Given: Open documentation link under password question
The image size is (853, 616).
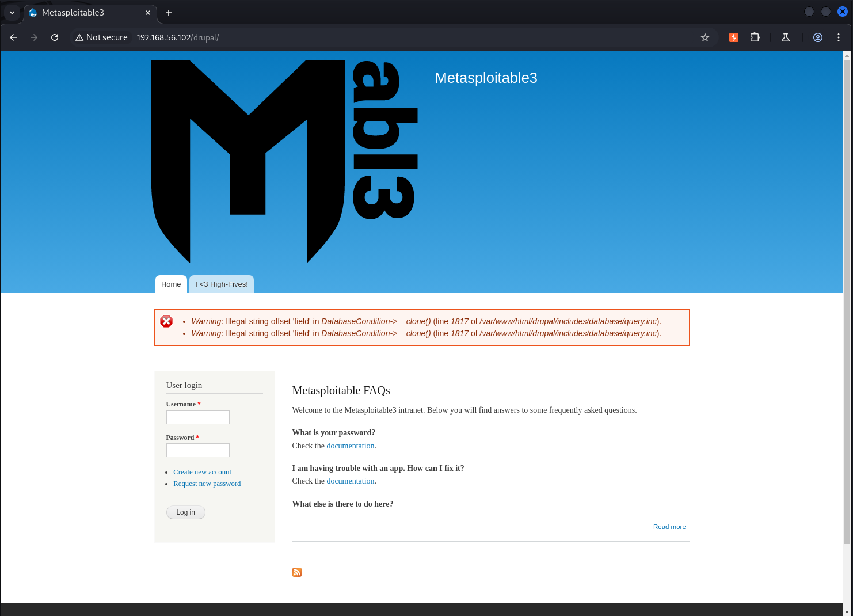Looking at the screenshot, I should [x=351, y=446].
